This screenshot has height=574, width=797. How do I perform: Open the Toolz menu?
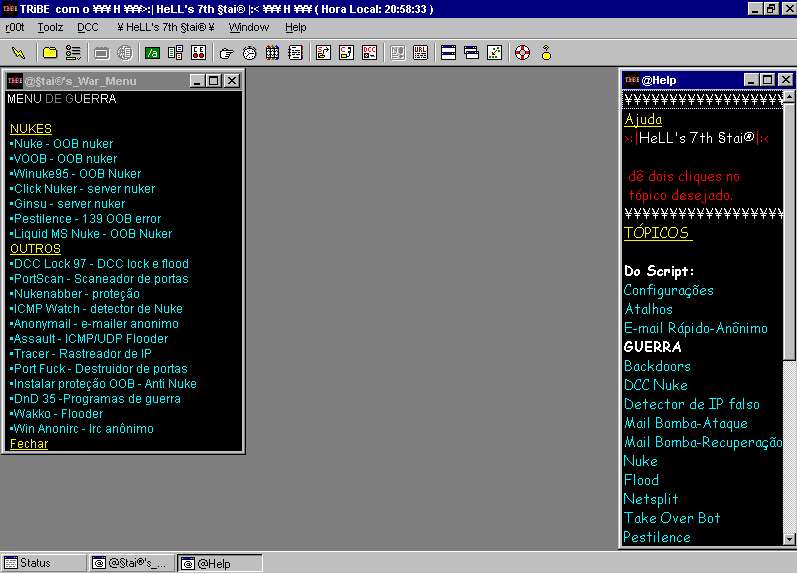(50, 27)
